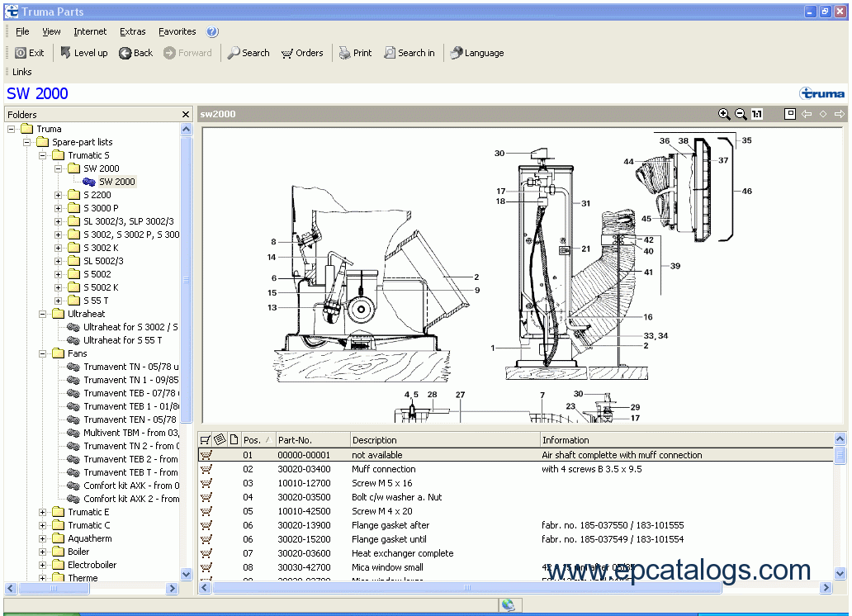The width and height of the screenshot is (852, 616).
Task: Click the Folders tree horizontal scrollbar thumb
Action: coord(53,588)
